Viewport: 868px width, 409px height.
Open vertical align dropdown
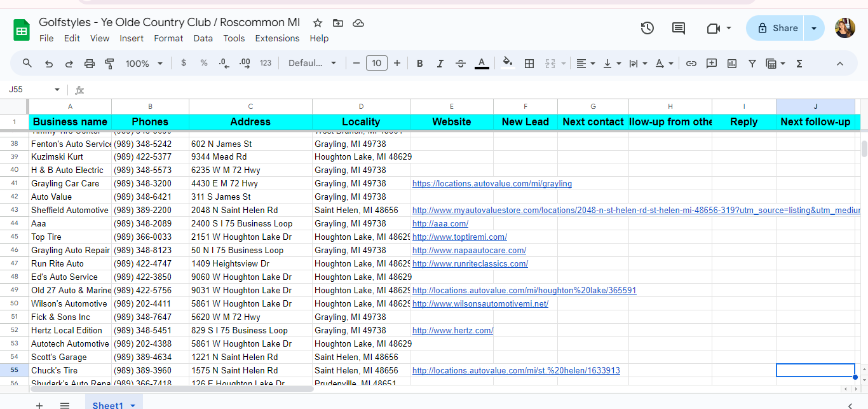coord(612,63)
